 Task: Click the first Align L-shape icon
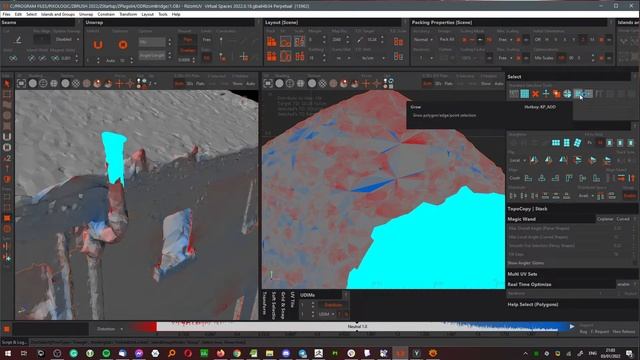[528, 178]
